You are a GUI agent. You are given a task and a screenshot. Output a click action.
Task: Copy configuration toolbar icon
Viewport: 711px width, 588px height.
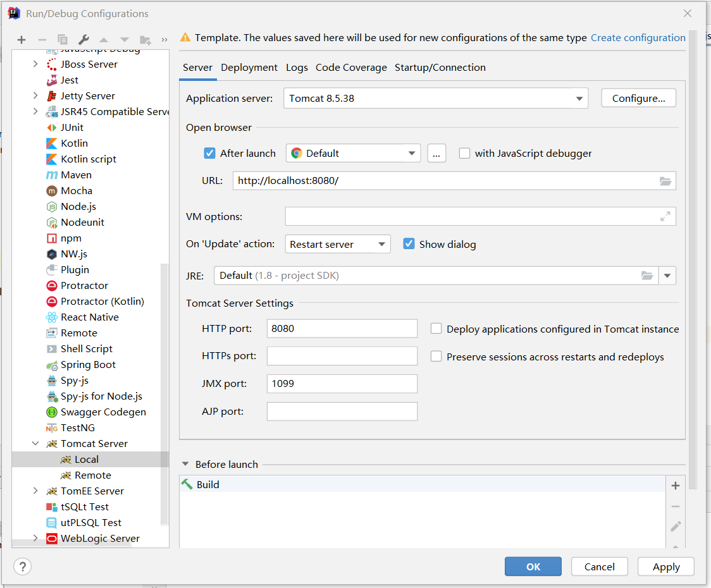63,40
